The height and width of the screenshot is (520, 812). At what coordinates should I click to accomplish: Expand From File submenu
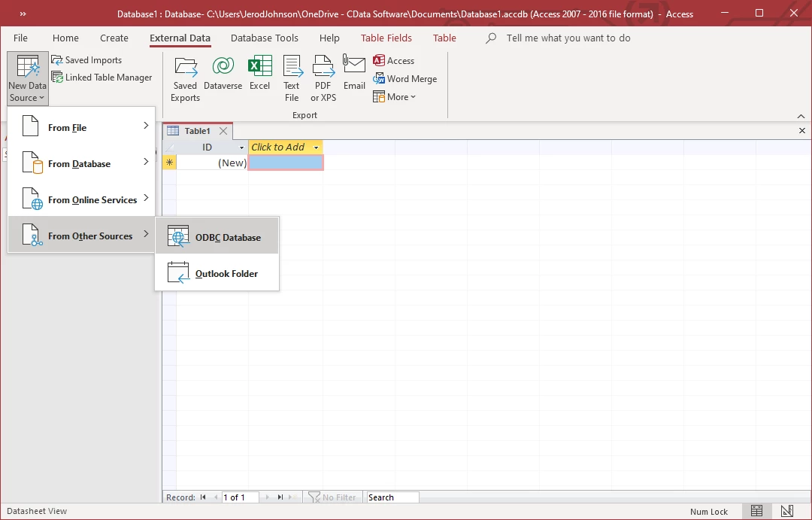[x=82, y=127]
